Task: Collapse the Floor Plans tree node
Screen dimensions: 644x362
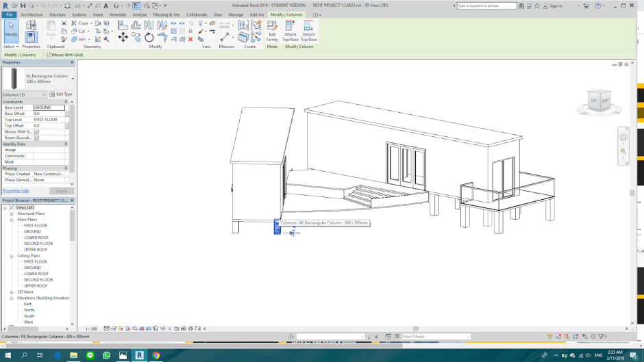Action: pos(12,220)
